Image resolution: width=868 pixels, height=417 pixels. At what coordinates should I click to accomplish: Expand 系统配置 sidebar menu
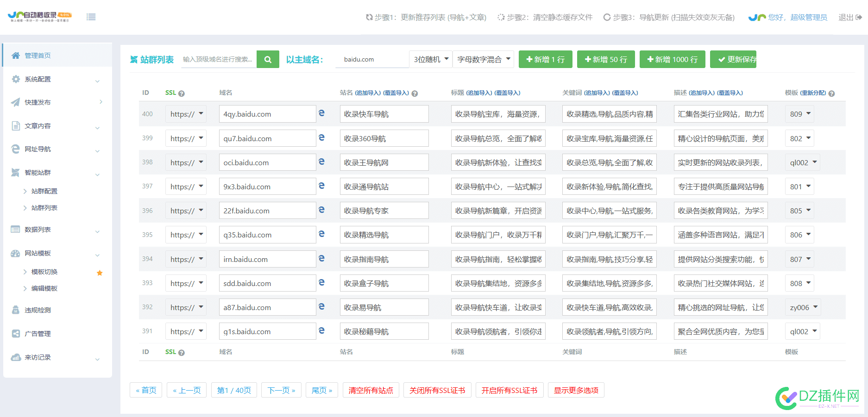click(57, 79)
